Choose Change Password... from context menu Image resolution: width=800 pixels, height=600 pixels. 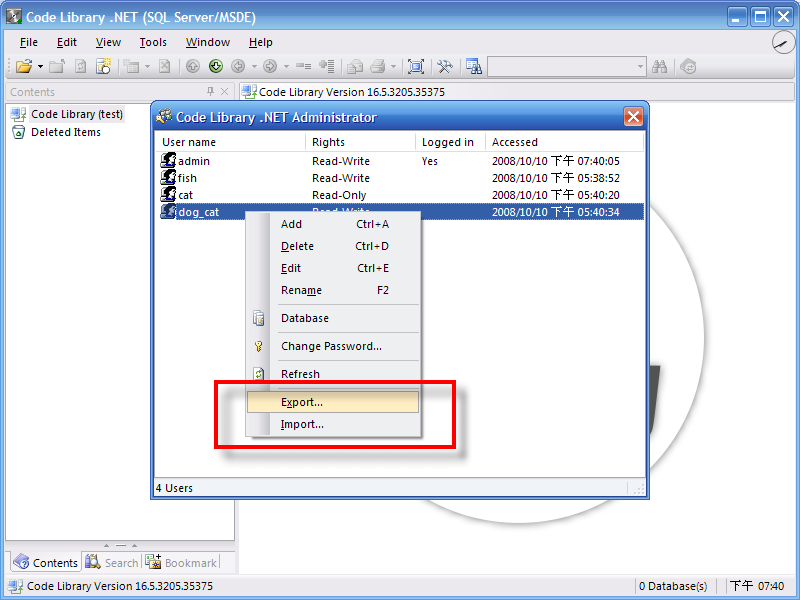tap(333, 346)
